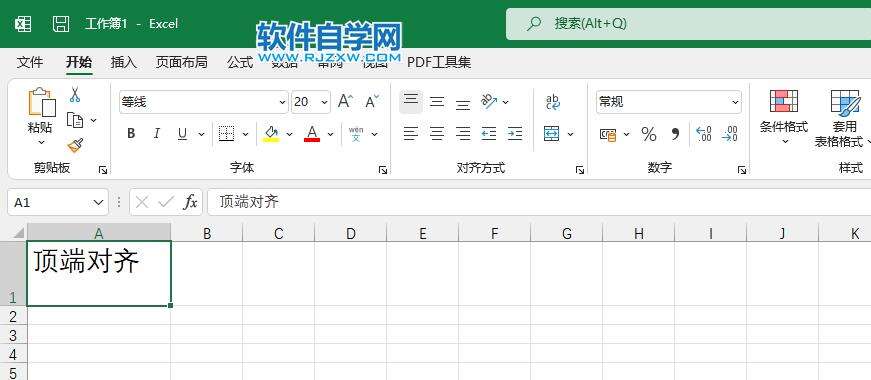Open underline style dropdown arrow

click(201, 134)
